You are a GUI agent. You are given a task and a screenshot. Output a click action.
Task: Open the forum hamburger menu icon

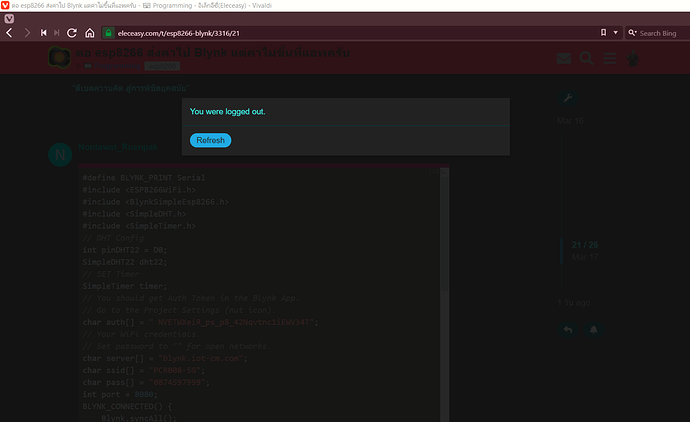pos(609,58)
